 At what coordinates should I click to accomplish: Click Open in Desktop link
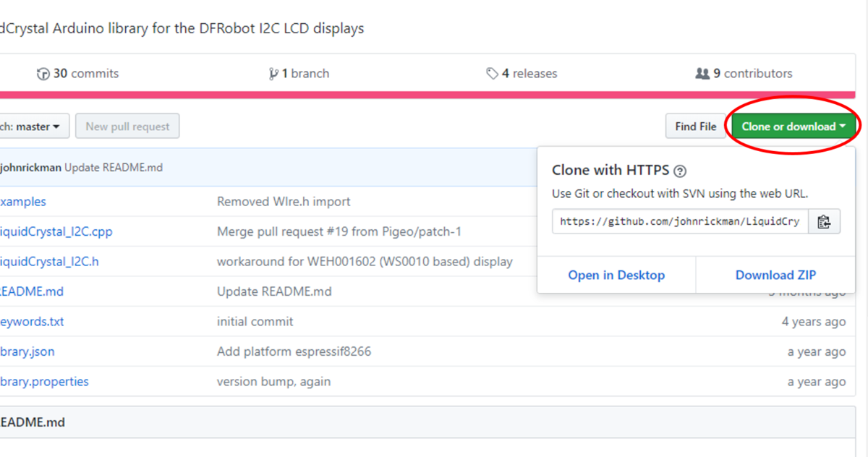616,275
